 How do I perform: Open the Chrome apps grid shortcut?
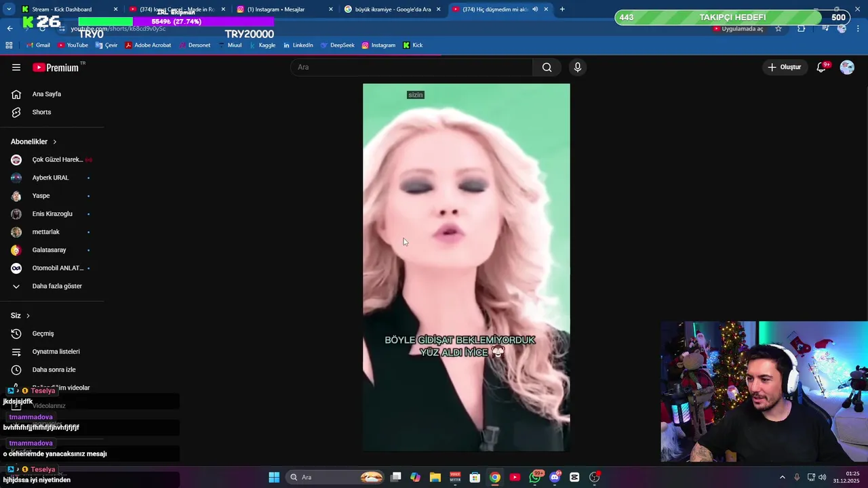[x=9, y=45]
